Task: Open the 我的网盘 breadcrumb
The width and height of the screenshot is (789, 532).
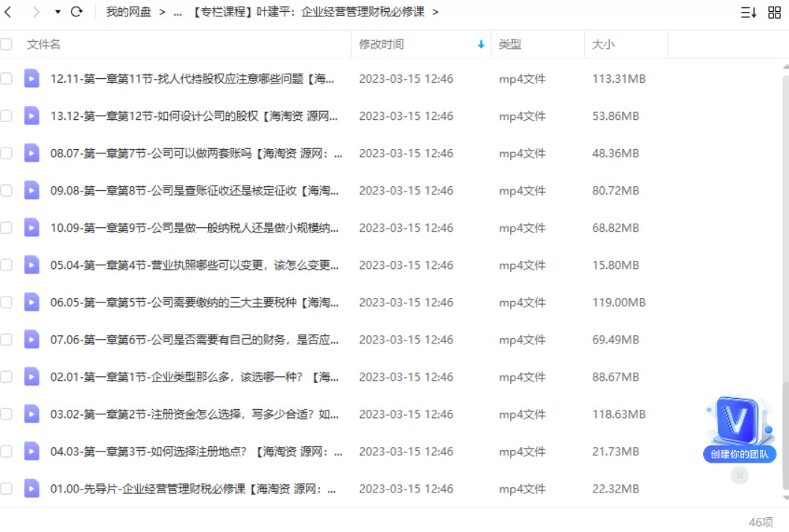Action: [128, 12]
